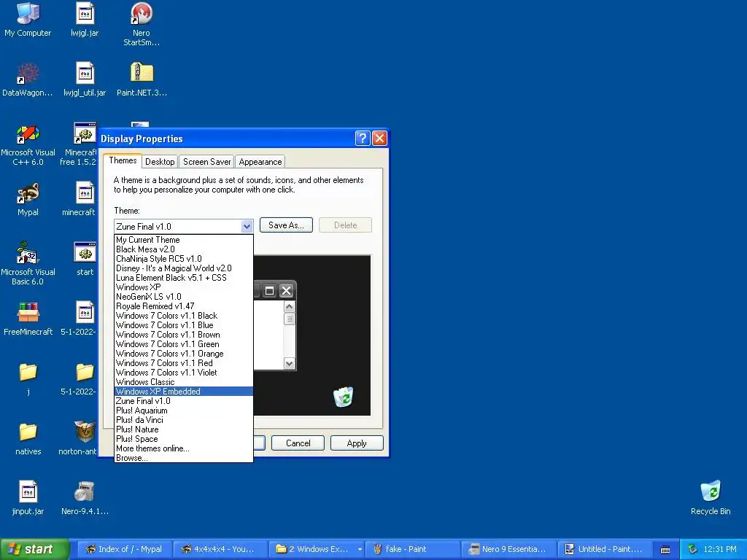Pick Windows 7 Colors v1.1 Brown
The width and height of the screenshot is (747, 560).
pos(184,335)
